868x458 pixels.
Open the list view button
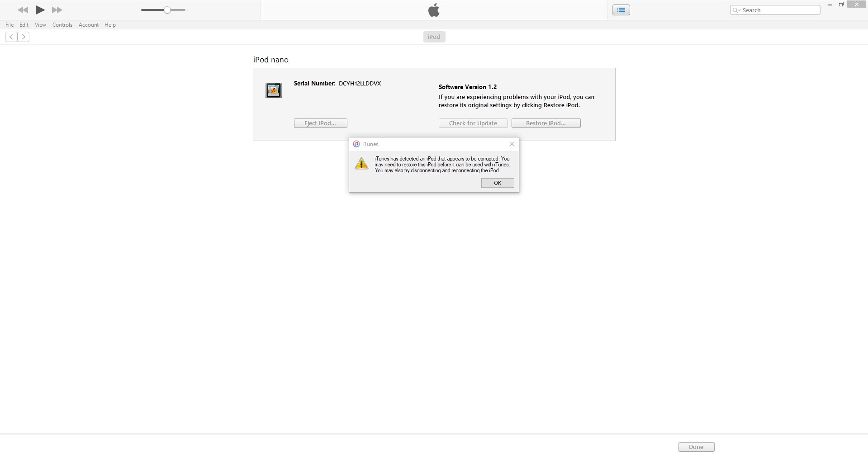coord(621,10)
